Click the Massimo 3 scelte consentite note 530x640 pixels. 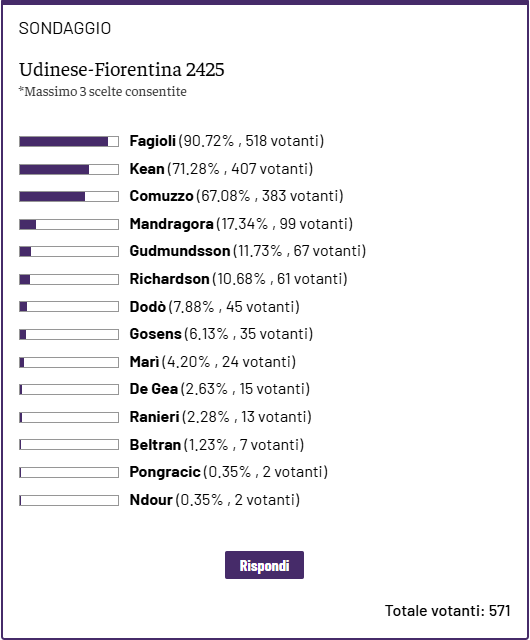tap(102, 91)
